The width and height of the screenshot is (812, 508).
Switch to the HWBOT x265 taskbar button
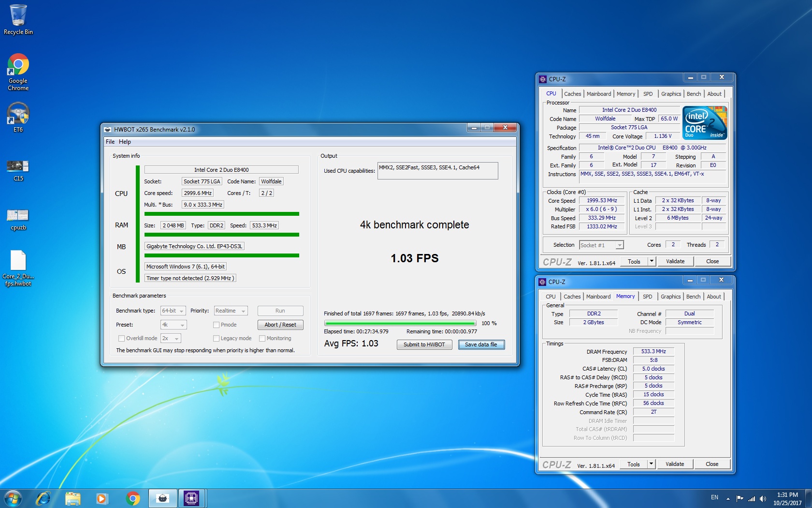163,498
